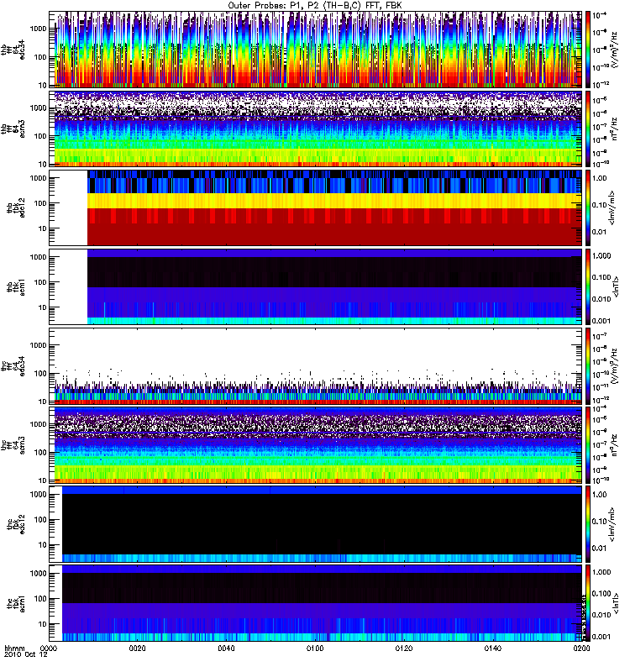Click the '1000' y-tick of the thb edc34 panel

pyautogui.click(x=38, y=29)
